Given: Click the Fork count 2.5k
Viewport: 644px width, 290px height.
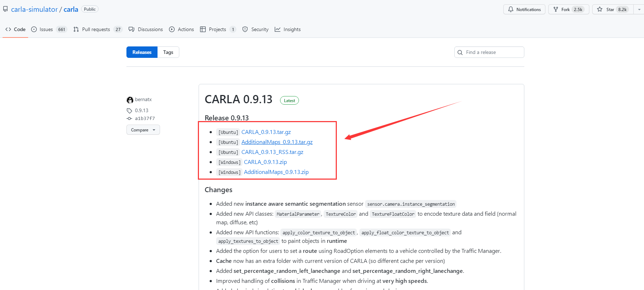Looking at the screenshot, I should tap(578, 10).
